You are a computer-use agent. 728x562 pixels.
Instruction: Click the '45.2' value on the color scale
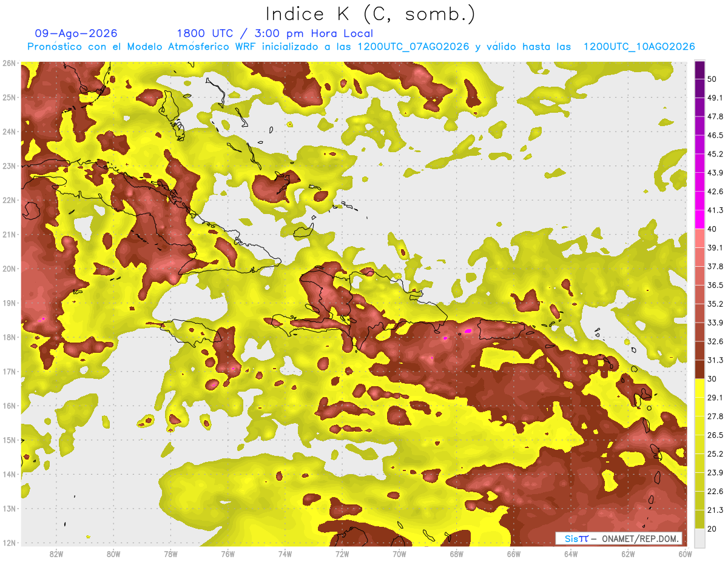[x=715, y=154]
